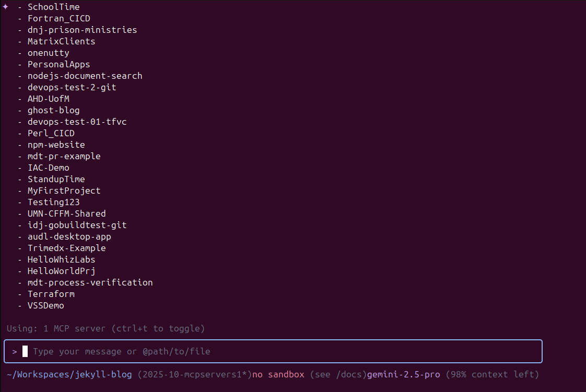Select the VSSDemo list item
Screen dimensions: 586x392
(45, 305)
